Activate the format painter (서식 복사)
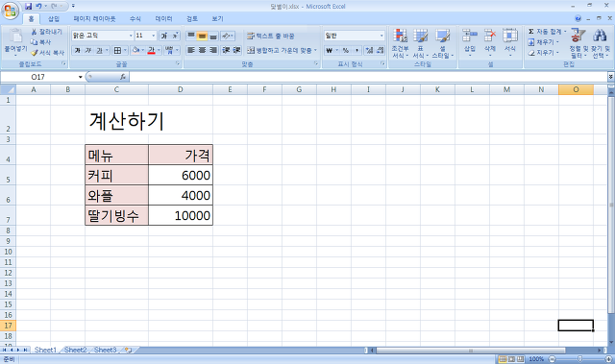Screen dimensions: 615x364 tap(47, 52)
